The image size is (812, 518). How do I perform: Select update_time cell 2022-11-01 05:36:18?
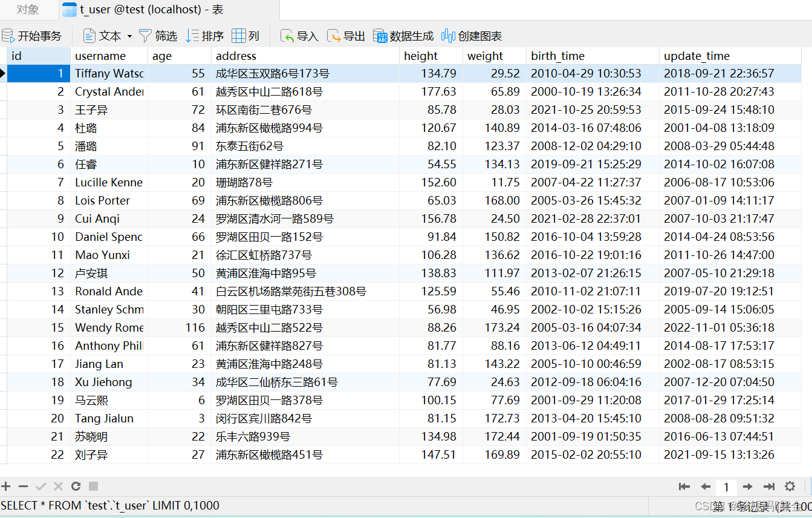coord(730,327)
